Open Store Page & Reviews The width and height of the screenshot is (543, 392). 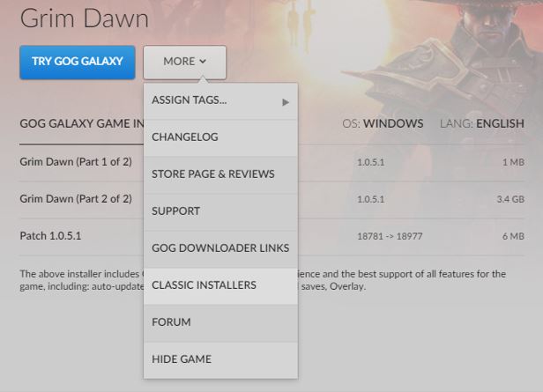[x=220, y=174]
